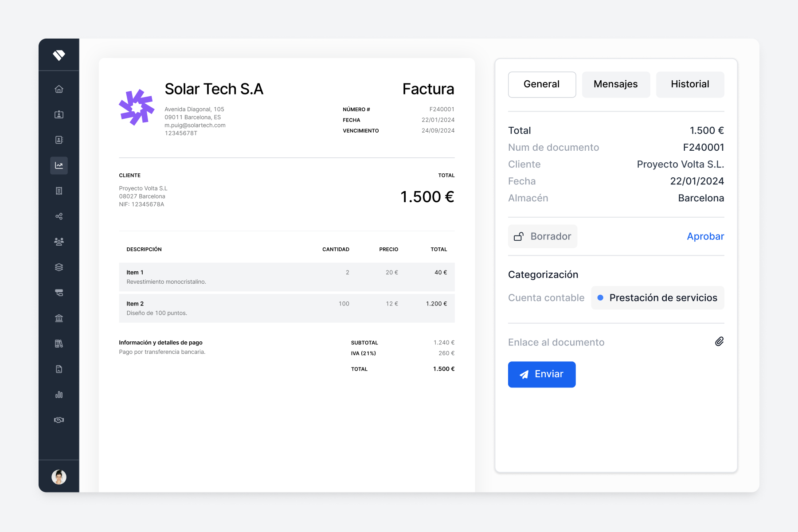Viewport: 798px width, 532px height.
Task: Click the due date 24/09/2024
Action: 438,131
